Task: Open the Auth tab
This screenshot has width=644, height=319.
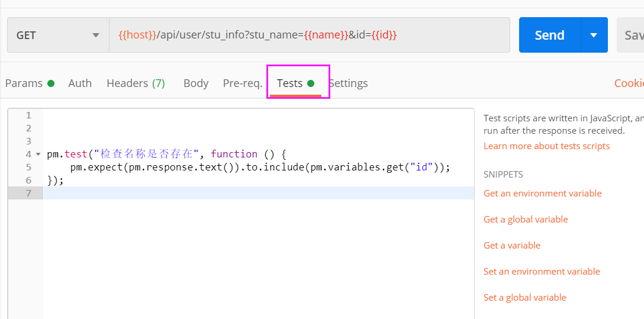Action: click(x=80, y=83)
